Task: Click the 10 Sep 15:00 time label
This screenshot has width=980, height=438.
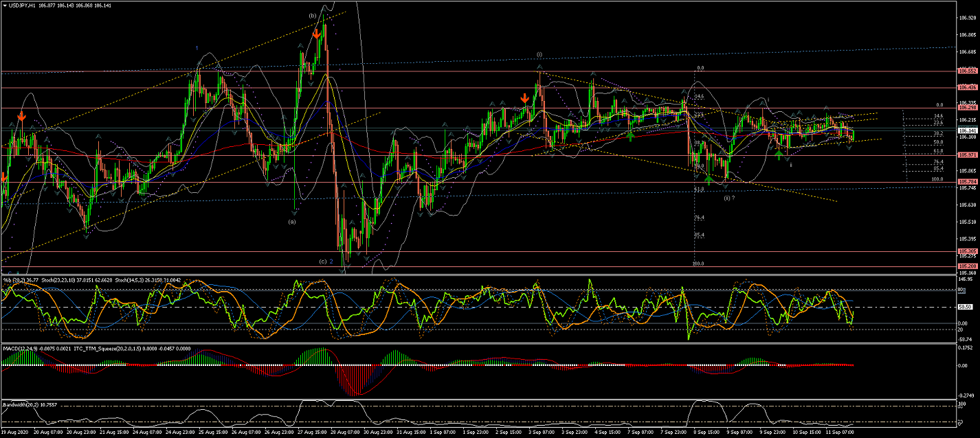Action: 807,433
